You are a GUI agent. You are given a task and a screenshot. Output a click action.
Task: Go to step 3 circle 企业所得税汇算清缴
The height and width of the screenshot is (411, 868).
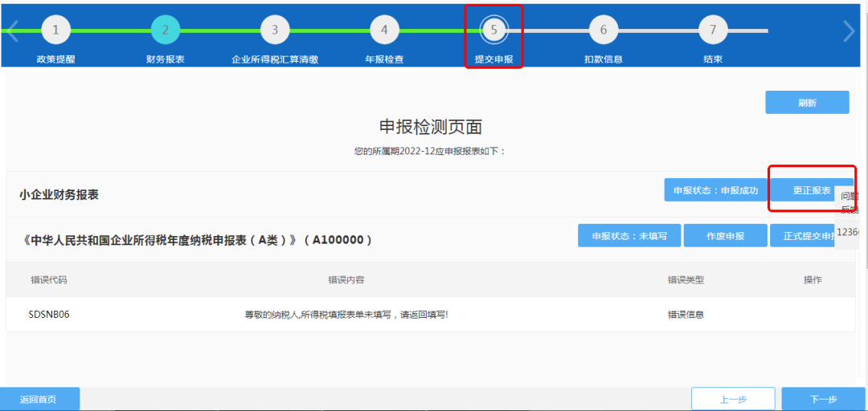[275, 31]
